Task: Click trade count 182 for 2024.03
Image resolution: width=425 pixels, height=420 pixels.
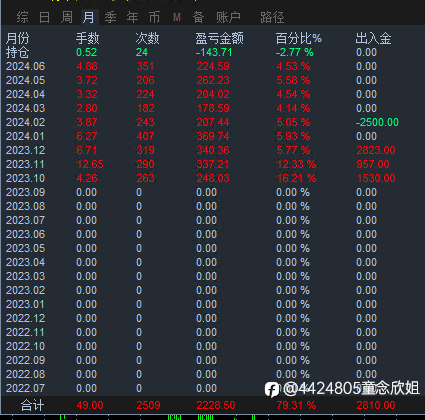Action: pos(145,108)
